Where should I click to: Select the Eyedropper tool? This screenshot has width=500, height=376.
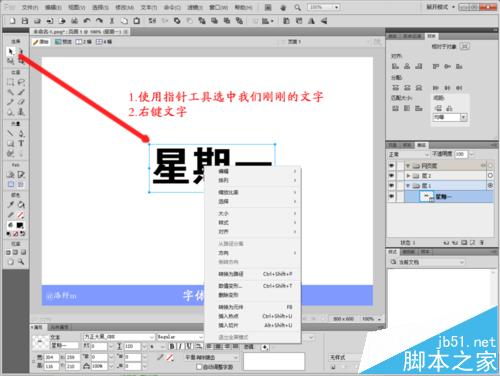(10, 204)
